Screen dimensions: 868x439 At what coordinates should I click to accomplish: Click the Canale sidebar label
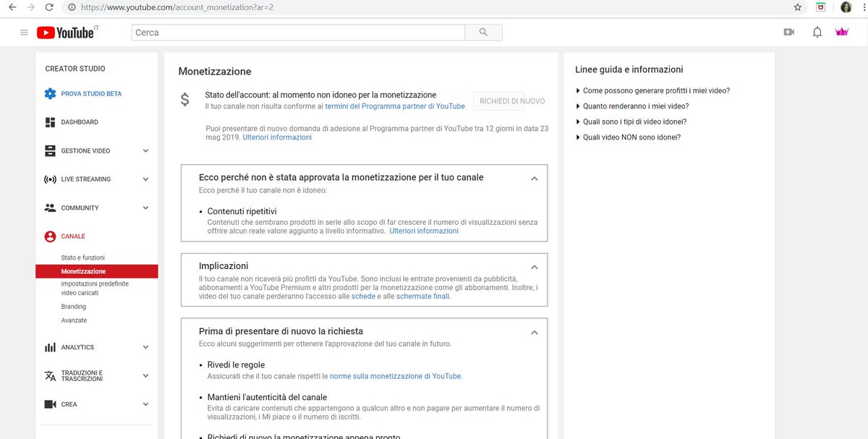pyautogui.click(x=73, y=236)
